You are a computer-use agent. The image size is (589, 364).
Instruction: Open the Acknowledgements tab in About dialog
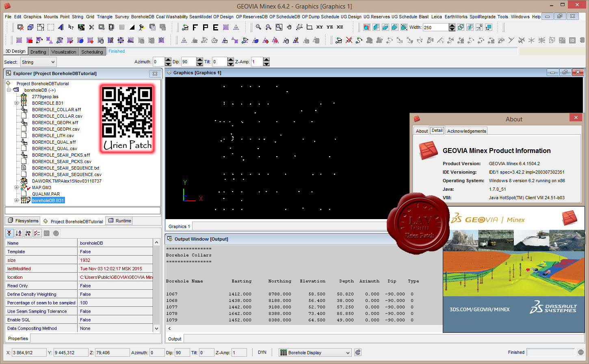(466, 131)
